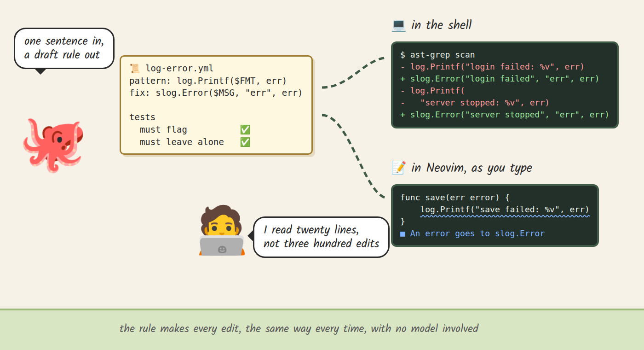Click the 'fix: slog.Error($MSG, "err", err)' line
Viewport: 644px width, 350px height.
(x=216, y=93)
